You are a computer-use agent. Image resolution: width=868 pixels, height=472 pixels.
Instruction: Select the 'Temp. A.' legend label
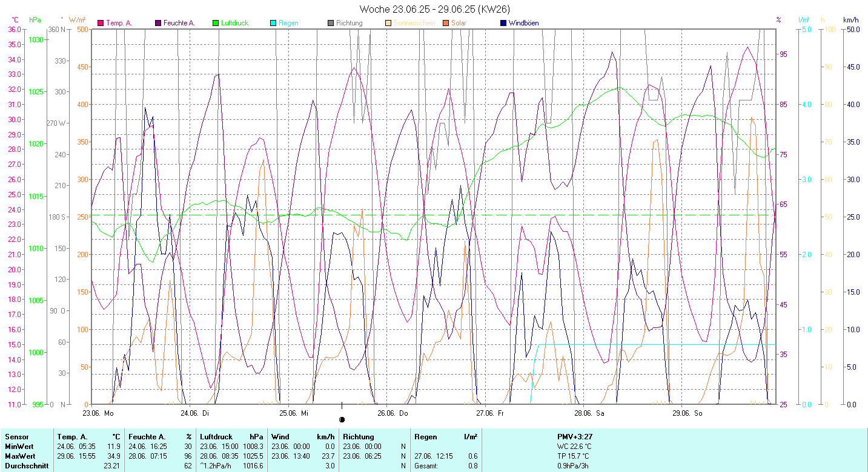(x=119, y=23)
